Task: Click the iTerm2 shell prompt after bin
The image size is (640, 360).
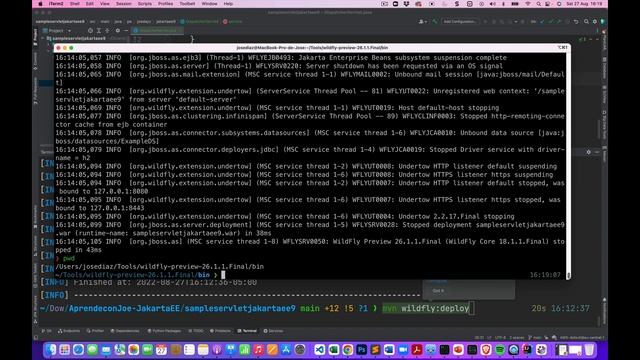Action: pos(223,275)
